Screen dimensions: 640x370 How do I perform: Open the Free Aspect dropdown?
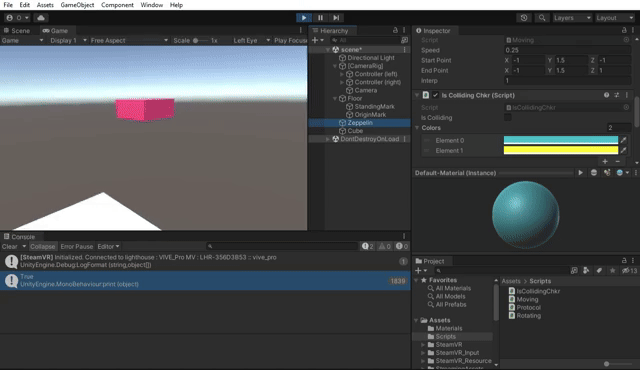129,40
